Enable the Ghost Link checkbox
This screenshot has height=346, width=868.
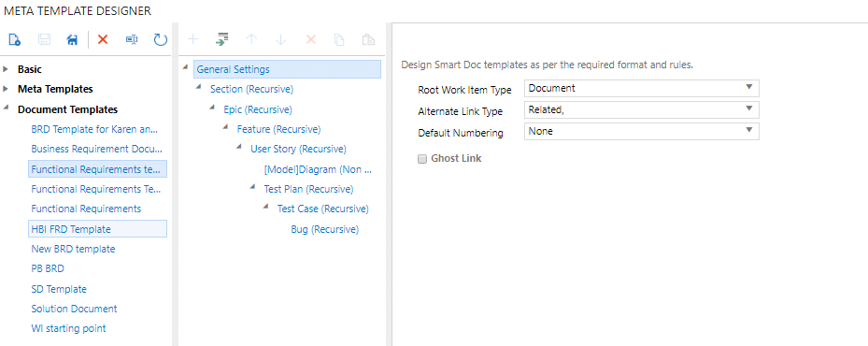click(x=422, y=159)
